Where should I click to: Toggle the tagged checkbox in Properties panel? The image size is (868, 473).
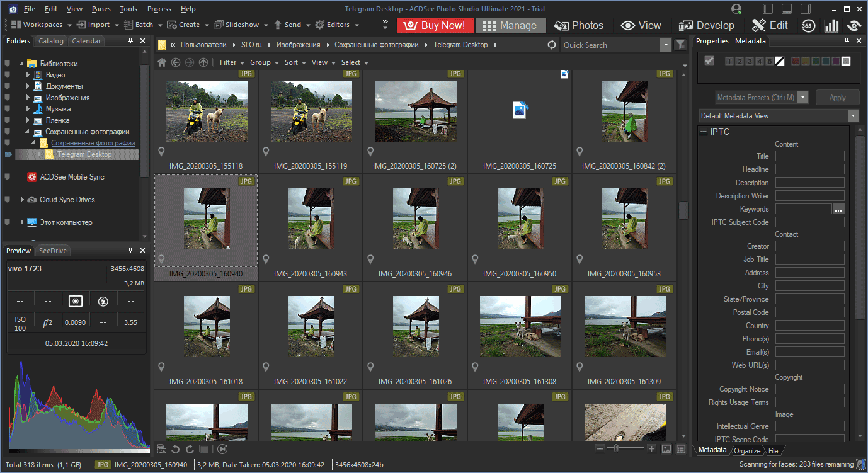coord(709,60)
